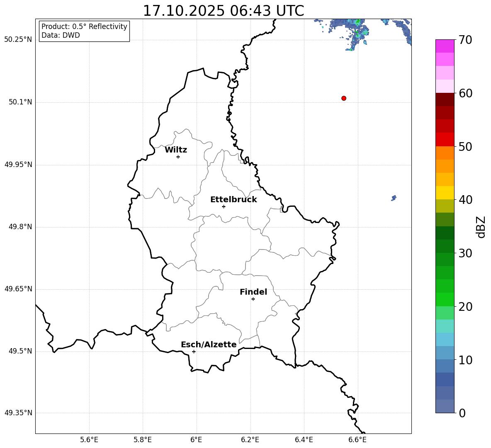This screenshot has width=491, height=448.
Task: Click the colorbar tick label "60"
Action: click(465, 93)
